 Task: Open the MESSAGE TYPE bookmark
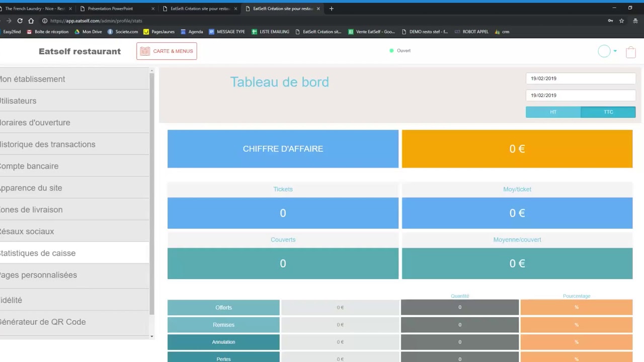coord(227,32)
